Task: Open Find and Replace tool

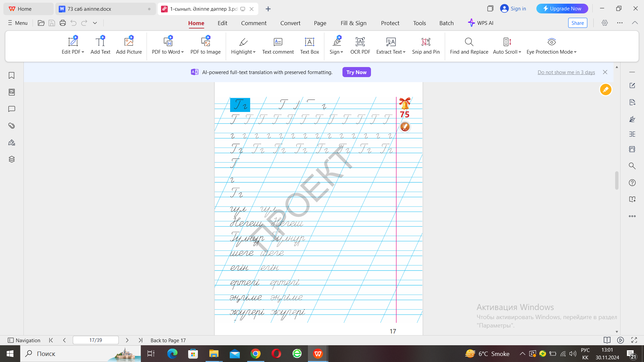Action: pyautogui.click(x=469, y=45)
